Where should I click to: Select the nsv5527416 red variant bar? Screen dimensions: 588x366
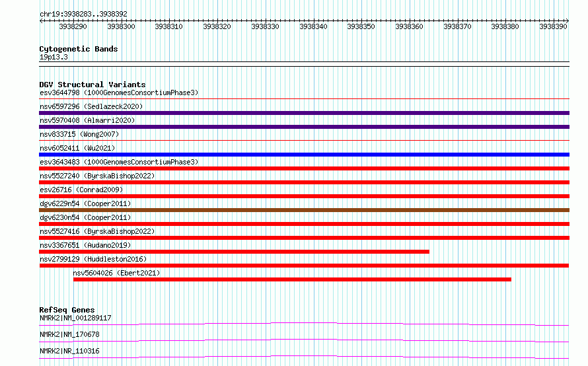click(304, 238)
